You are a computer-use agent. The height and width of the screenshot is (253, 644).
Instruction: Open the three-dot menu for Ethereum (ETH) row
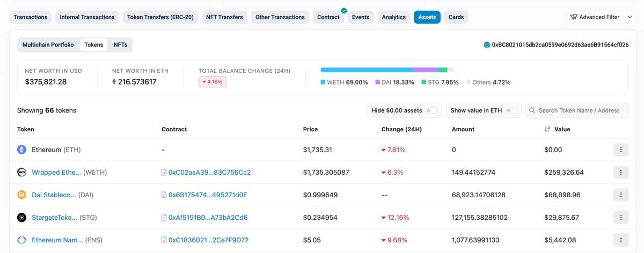621,150
